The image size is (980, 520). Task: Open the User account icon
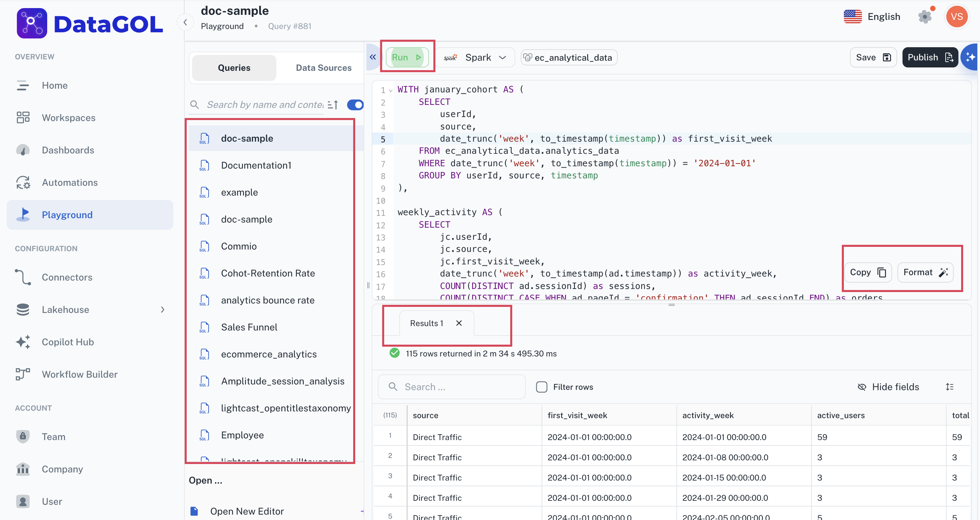(x=23, y=501)
